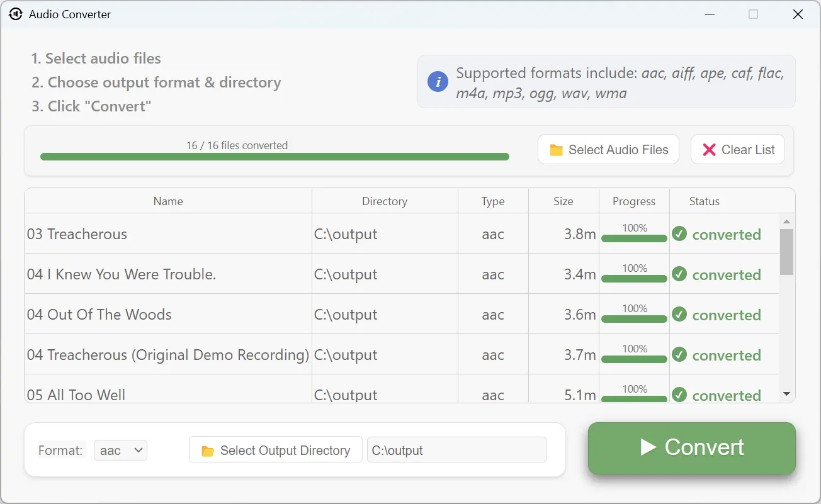Click the play triangle icon inside Convert
The image size is (821, 504).
click(x=648, y=448)
